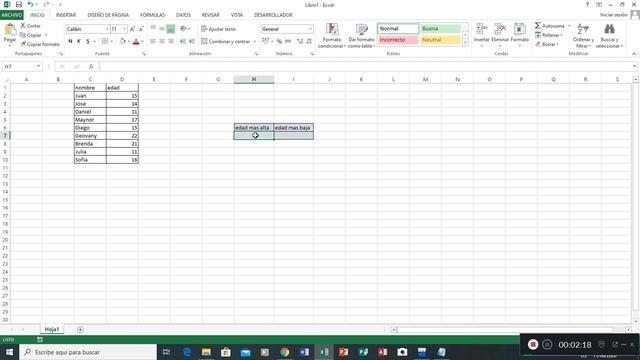This screenshot has width=640, height=360.
Task: Apply the Neutral cell style
Action: point(440,40)
